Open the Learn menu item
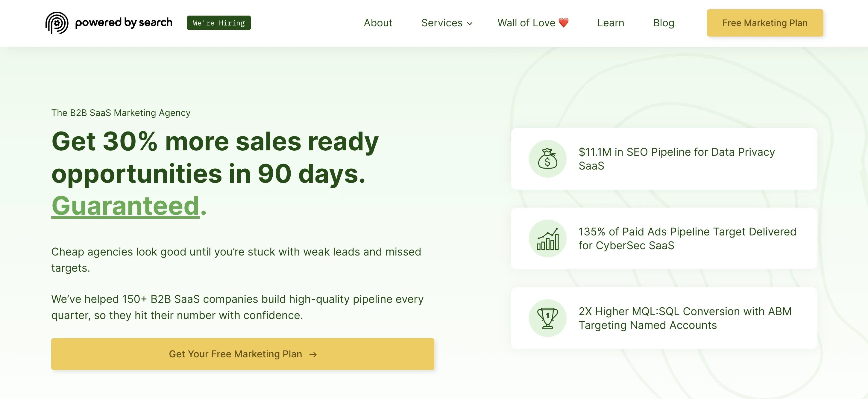Viewport: 868px width, 399px height. (611, 23)
